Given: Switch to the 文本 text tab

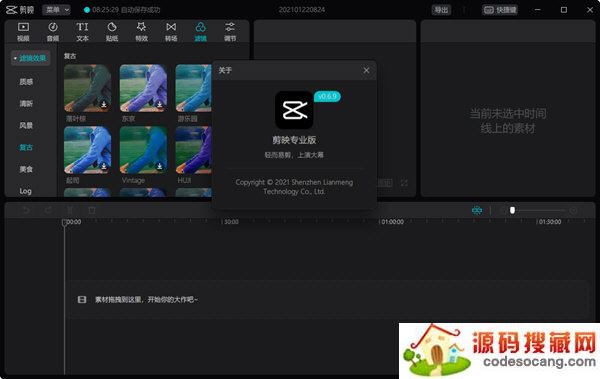Looking at the screenshot, I should click(x=82, y=32).
